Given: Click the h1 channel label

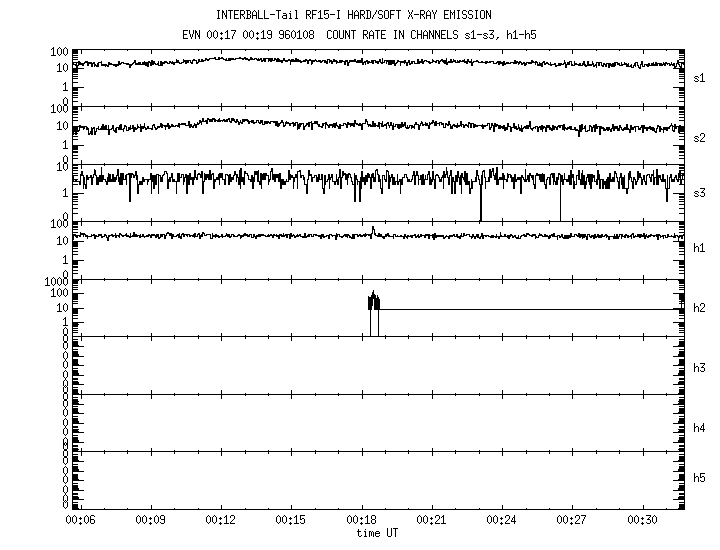Looking at the screenshot, I should coord(699,248).
